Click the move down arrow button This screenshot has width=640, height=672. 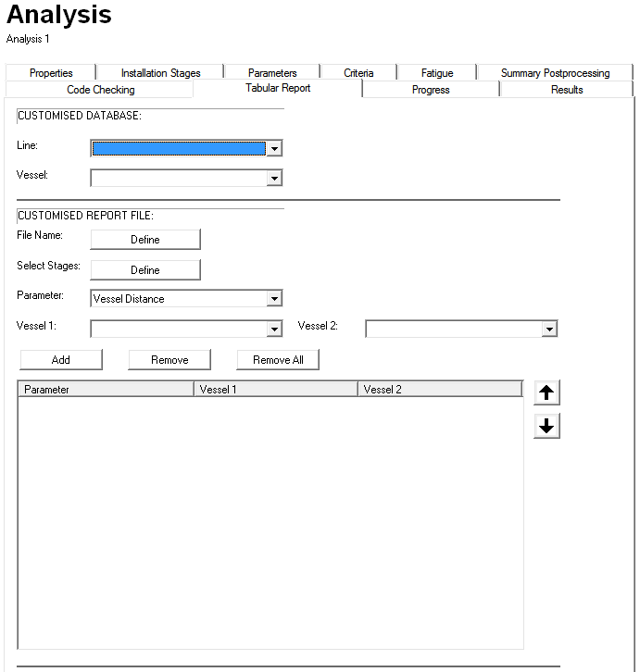pos(546,427)
